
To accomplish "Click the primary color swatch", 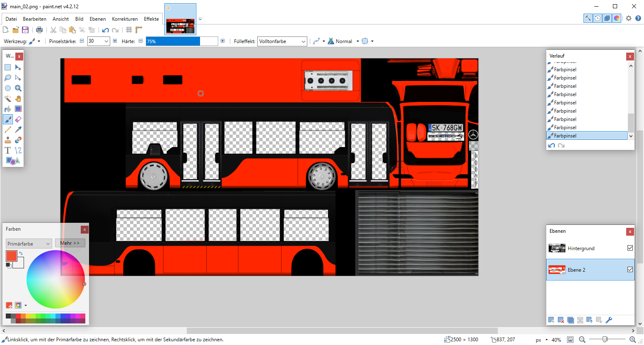I will (x=11, y=256).
